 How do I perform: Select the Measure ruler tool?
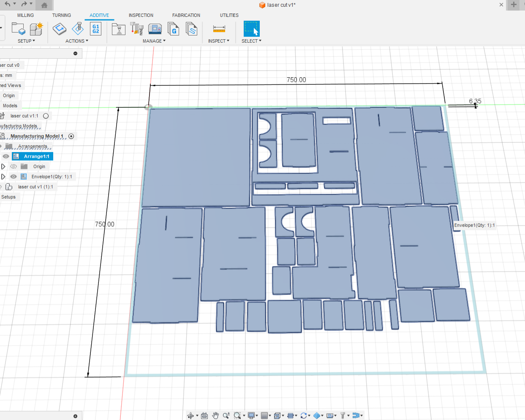point(219,29)
